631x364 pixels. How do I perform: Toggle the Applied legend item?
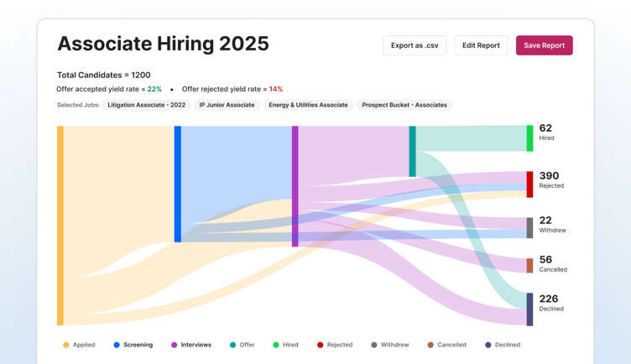[79, 345]
